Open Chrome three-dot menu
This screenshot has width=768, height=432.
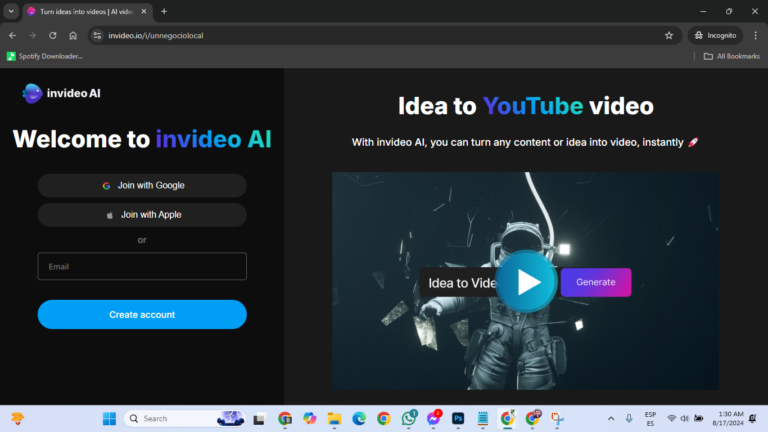[x=756, y=35]
